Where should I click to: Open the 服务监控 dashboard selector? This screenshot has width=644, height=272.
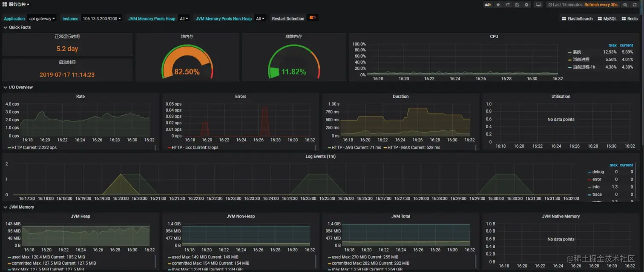[16, 4]
